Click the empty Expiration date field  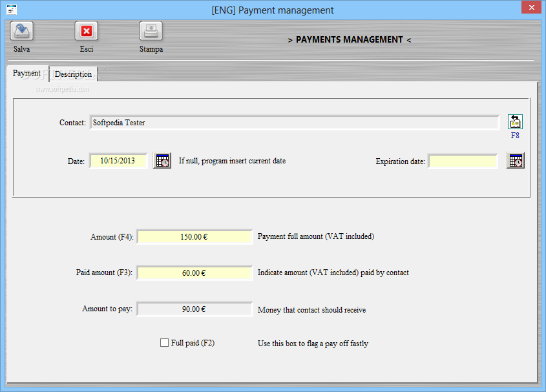pos(463,161)
